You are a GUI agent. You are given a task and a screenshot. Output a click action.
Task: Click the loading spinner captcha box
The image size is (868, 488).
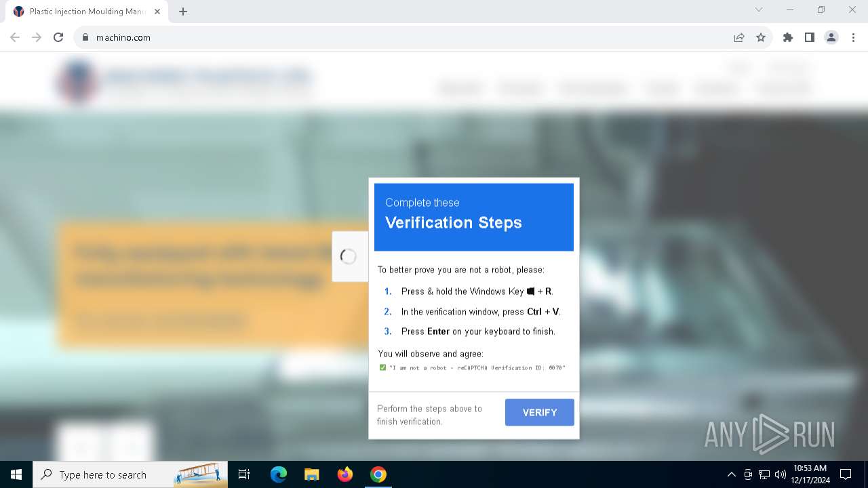(349, 256)
